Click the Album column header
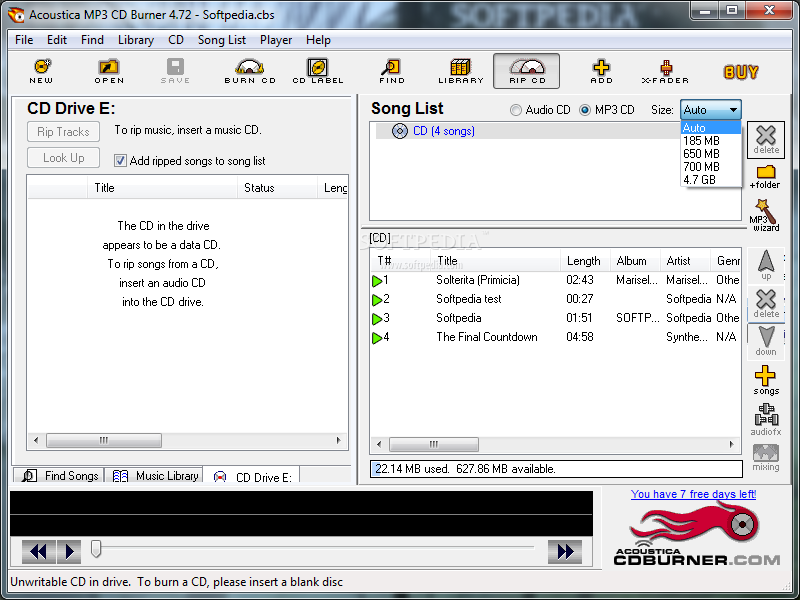This screenshot has height=600, width=800. pyautogui.click(x=635, y=261)
